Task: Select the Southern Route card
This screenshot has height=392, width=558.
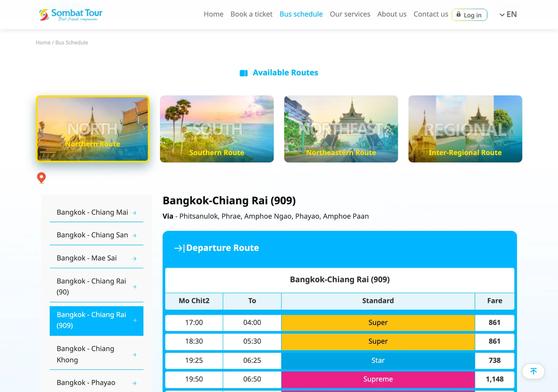Action: [x=217, y=129]
